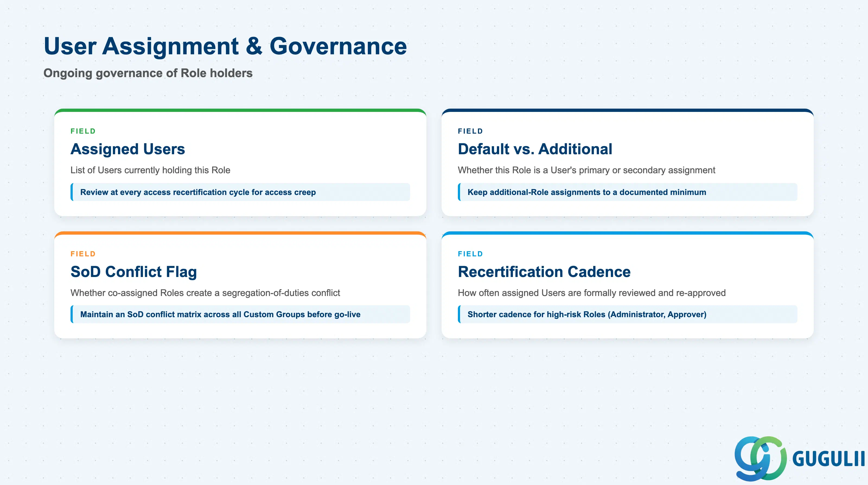868x485 pixels.
Task: Open the Default vs. Additional heading
Action: 535,149
